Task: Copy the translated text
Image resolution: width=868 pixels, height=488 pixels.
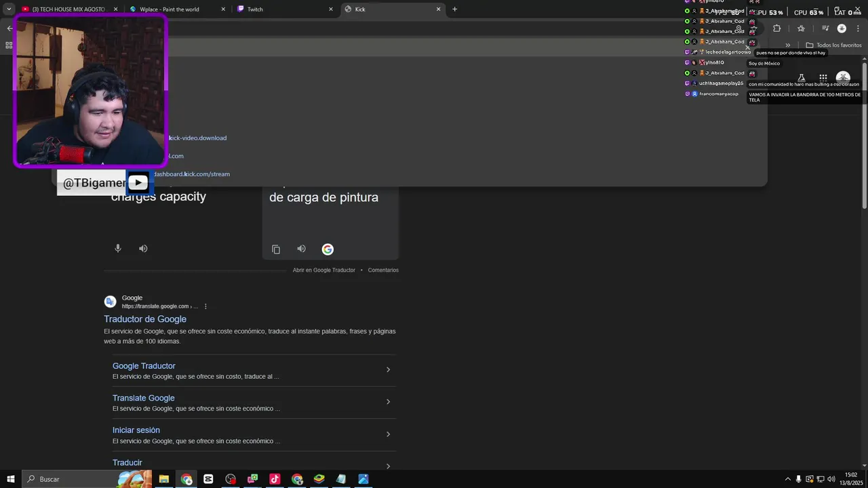Action: point(276,249)
